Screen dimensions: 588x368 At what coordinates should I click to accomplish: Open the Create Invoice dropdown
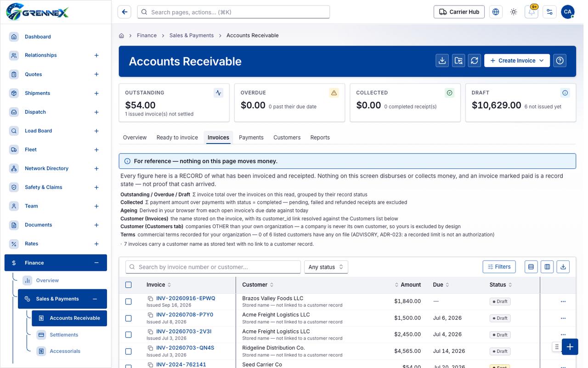click(x=517, y=61)
